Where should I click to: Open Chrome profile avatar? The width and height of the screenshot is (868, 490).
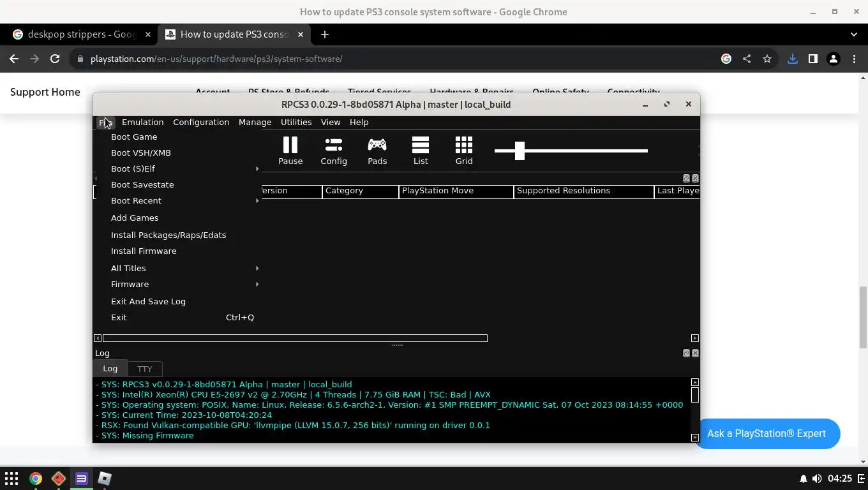(x=834, y=59)
